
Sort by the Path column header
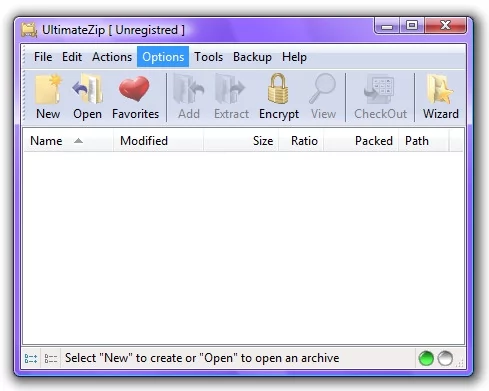tap(424, 141)
